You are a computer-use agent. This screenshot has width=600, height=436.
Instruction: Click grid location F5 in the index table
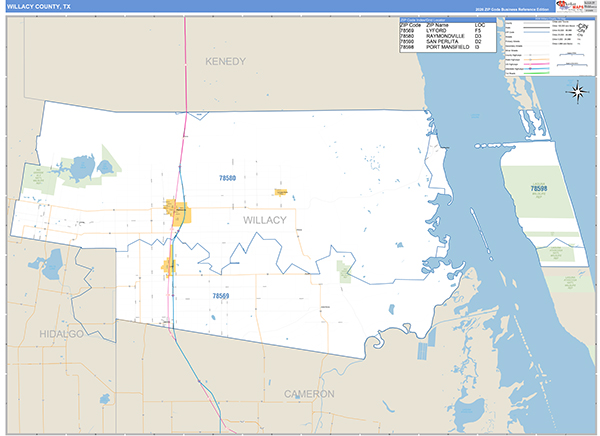tap(478, 31)
